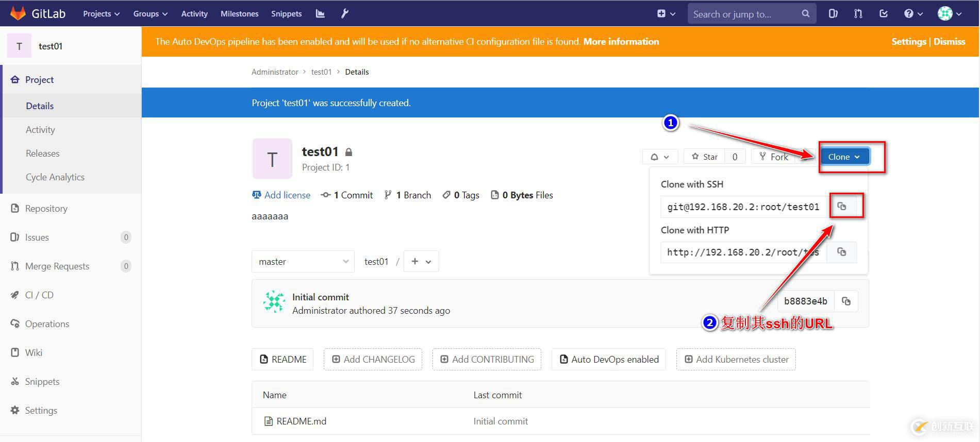Click the GitLab fox logo

click(x=18, y=13)
